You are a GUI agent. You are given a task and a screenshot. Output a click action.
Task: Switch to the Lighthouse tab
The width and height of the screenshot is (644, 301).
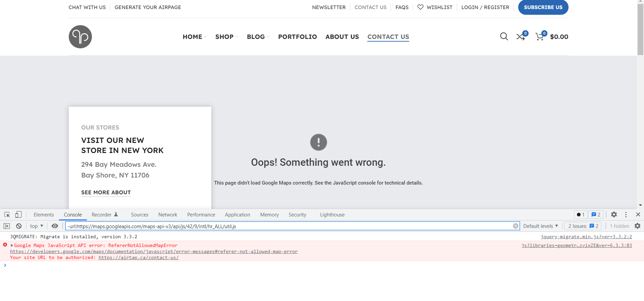pos(332,215)
